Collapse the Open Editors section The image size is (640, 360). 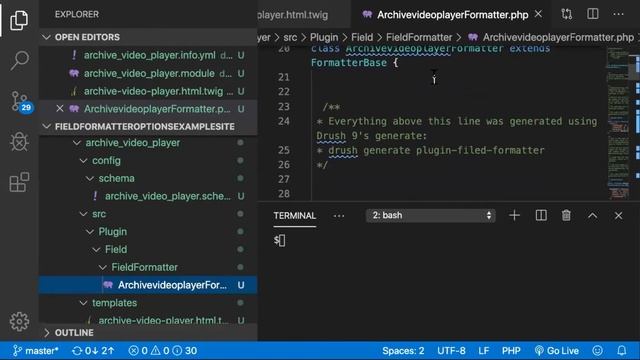[x=148, y=37]
